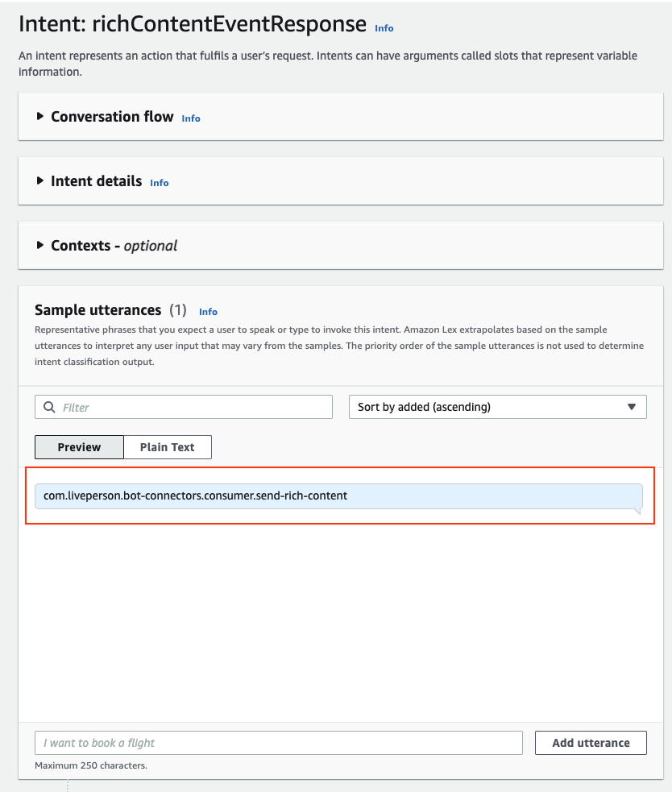Screen dimensions: 672x792
Task: Expand the Conversation flow section triangle
Action: (40, 116)
